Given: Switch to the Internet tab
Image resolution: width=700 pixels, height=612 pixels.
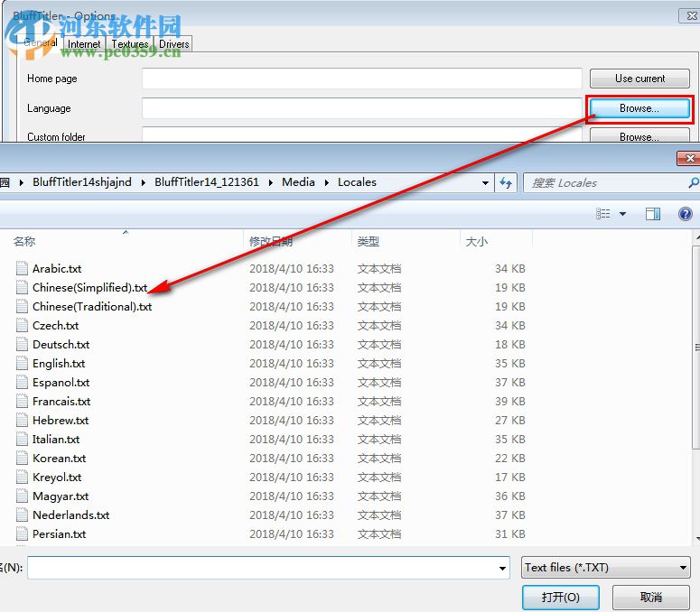Looking at the screenshot, I should 84,44.
